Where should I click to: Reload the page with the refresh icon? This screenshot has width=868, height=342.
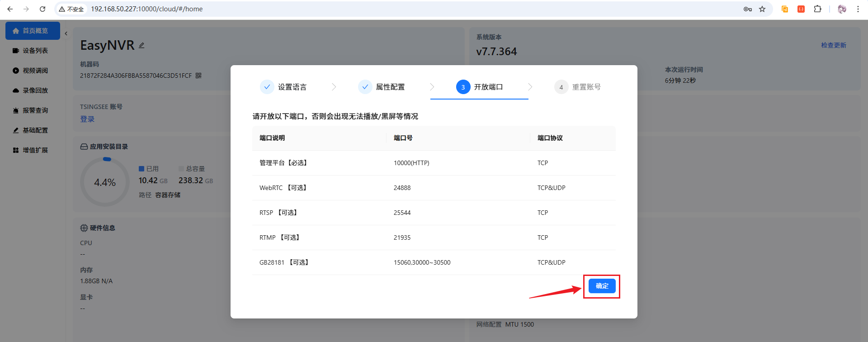[42, 9]
